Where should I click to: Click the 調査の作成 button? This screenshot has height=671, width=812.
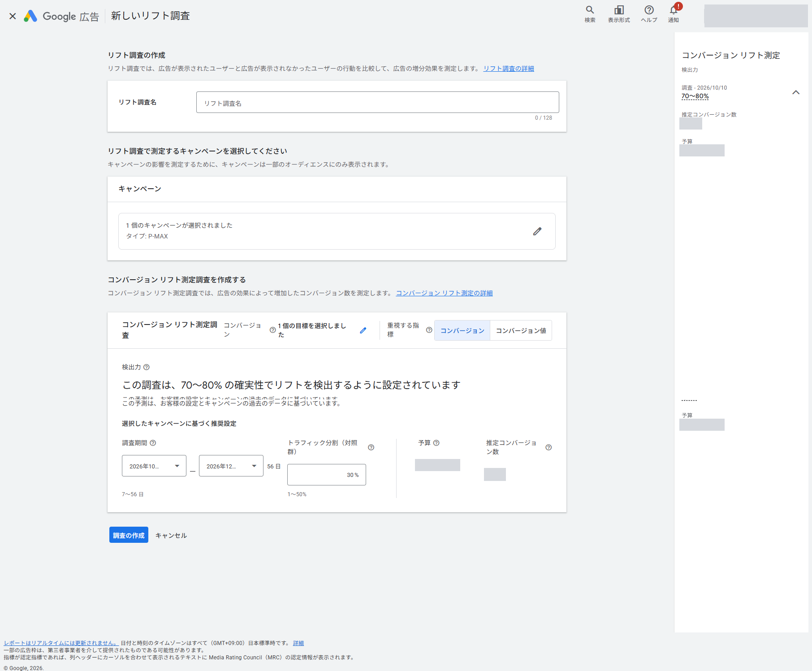129,535
